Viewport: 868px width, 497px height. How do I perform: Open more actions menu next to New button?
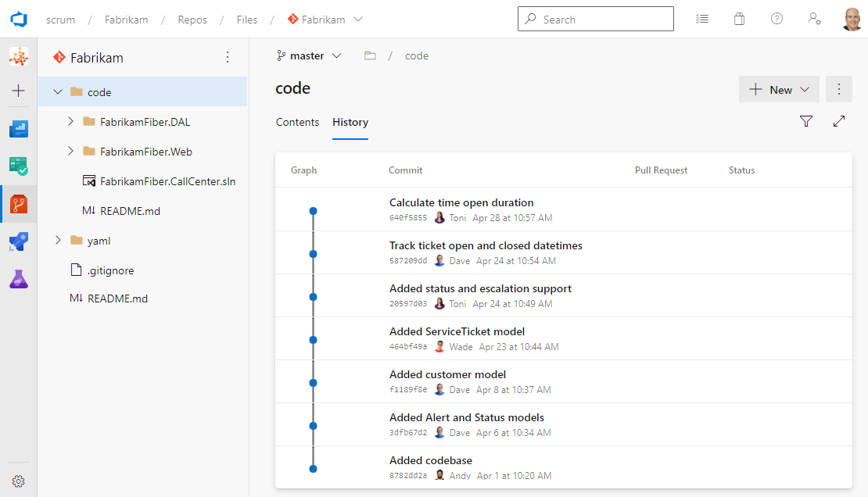(838, 90)
